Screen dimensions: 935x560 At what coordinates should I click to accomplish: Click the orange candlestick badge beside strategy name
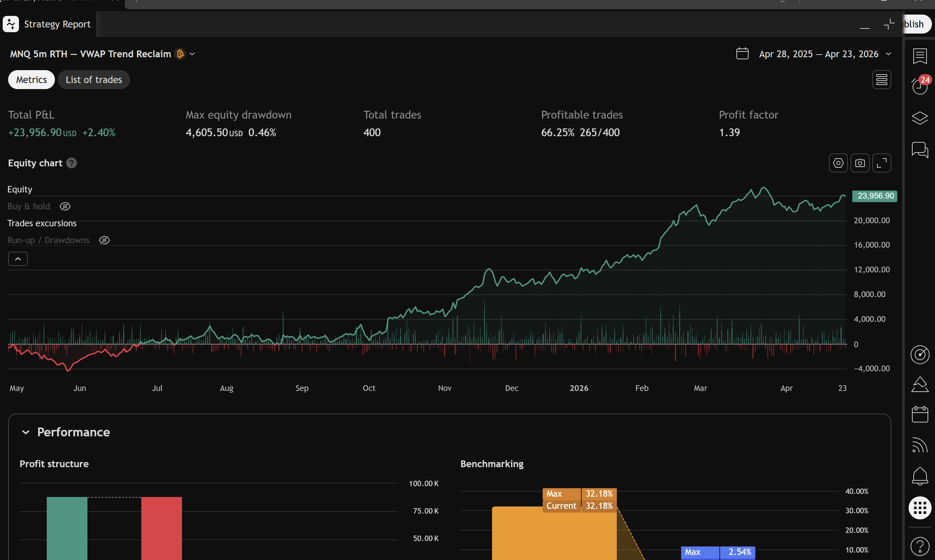point(180,54)
